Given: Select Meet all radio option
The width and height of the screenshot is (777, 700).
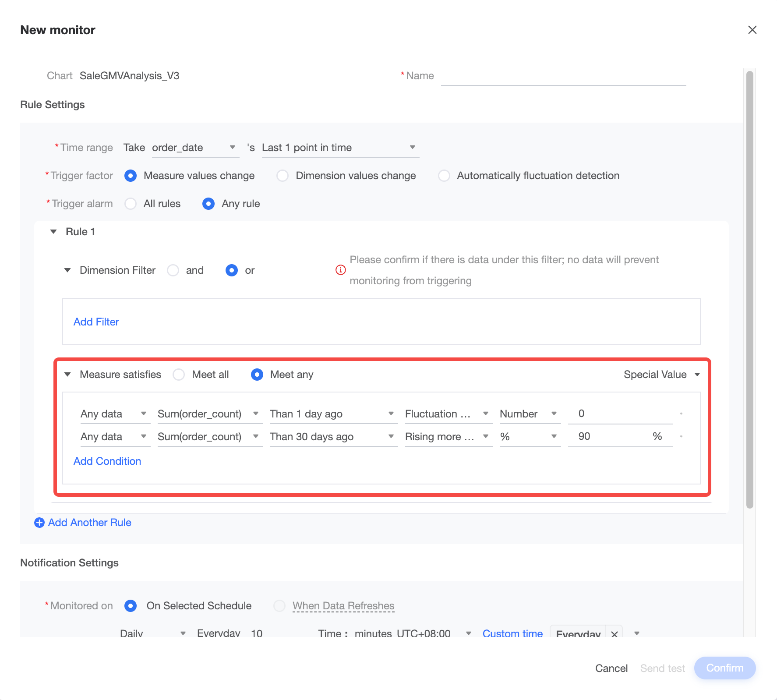Looking at the screenshot, I should [179, 375].
